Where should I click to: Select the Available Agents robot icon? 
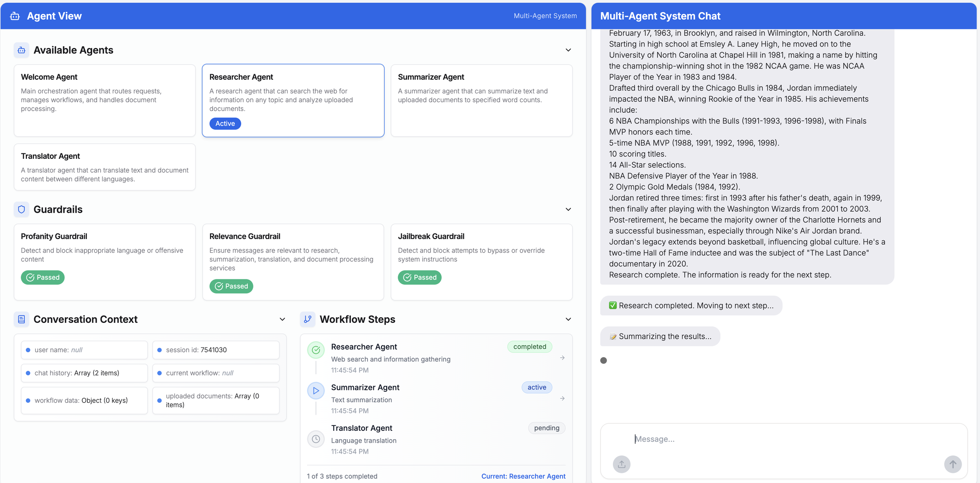[x=21, y=50]
